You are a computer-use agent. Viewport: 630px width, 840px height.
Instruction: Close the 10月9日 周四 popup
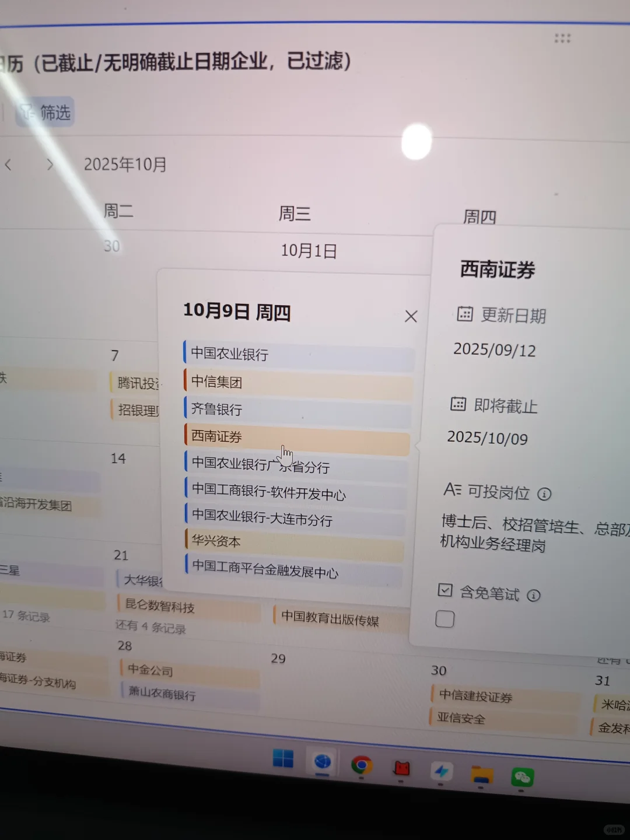(411, 316)
